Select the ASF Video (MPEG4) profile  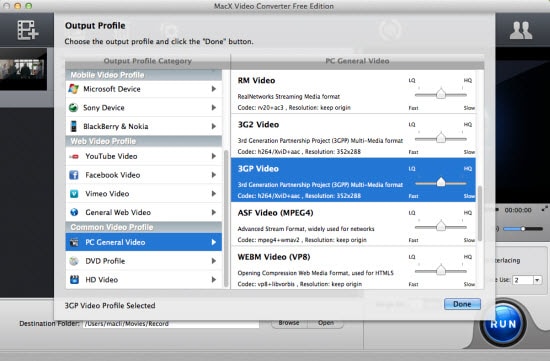pyautogui.click(x=354, y=224)
